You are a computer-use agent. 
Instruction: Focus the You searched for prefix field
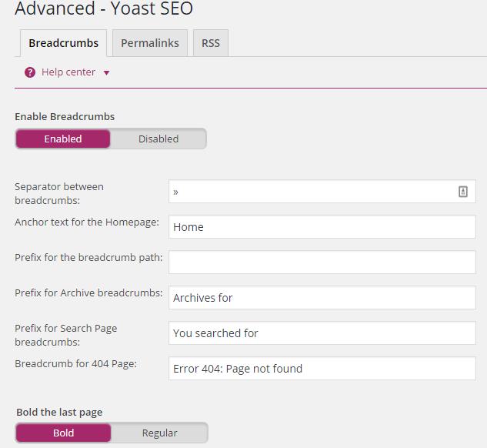(x=322, y=333)
